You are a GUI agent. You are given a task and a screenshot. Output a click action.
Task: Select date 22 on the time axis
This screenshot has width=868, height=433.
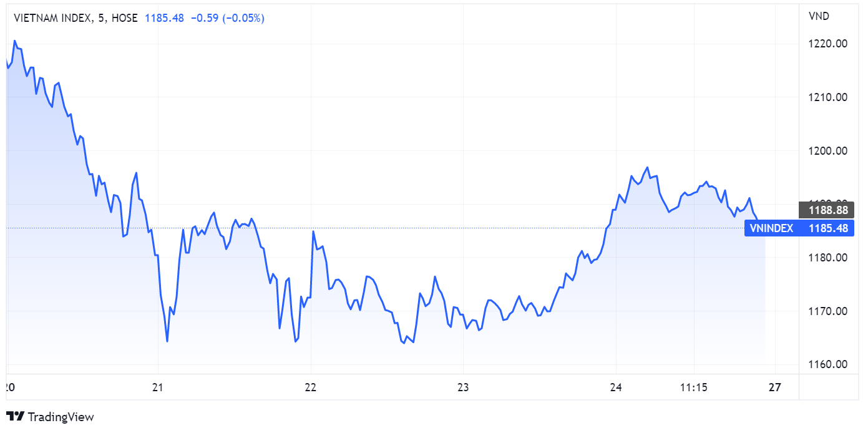coord(311,387)
